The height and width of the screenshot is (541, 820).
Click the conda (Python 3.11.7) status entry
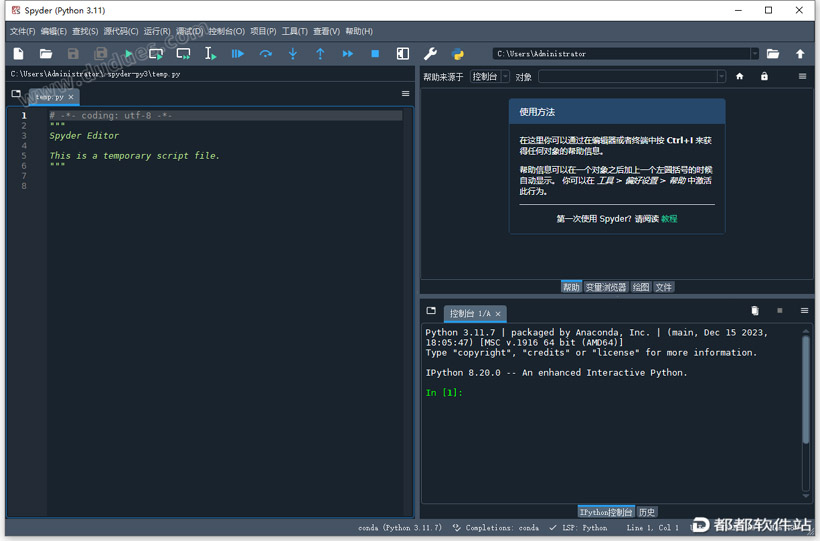[x=400, y=528]
